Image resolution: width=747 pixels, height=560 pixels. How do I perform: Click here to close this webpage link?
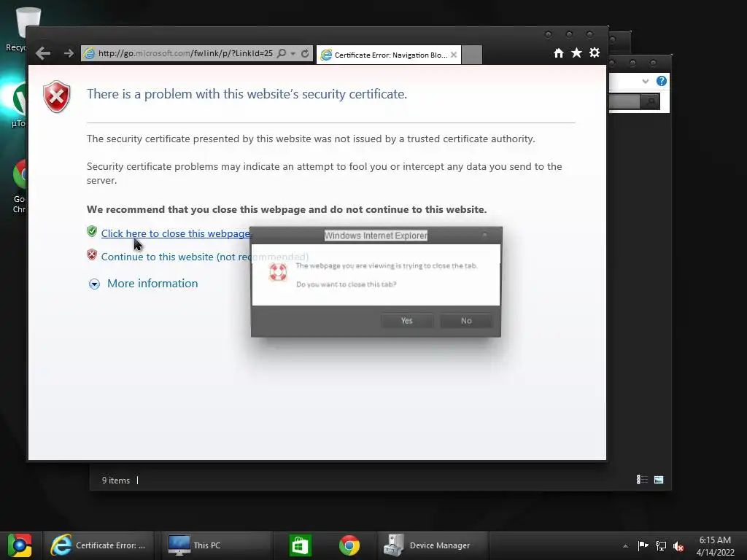tap(176, 233)
